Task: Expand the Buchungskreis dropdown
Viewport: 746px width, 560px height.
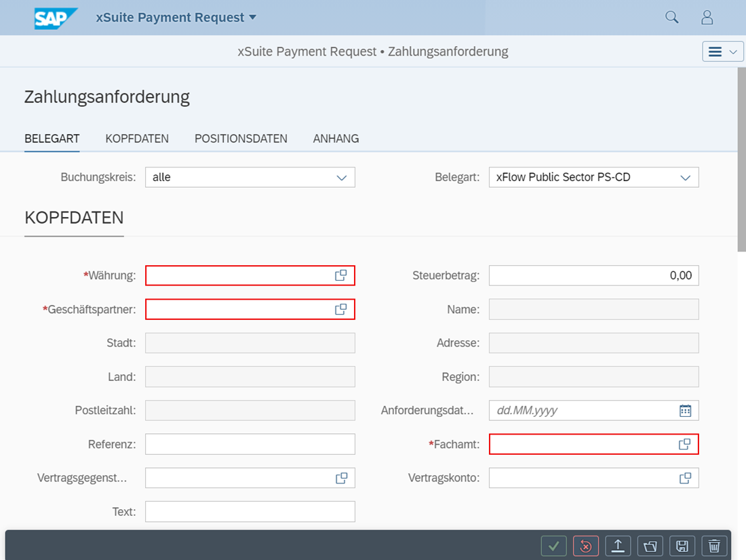Action: 341,178
